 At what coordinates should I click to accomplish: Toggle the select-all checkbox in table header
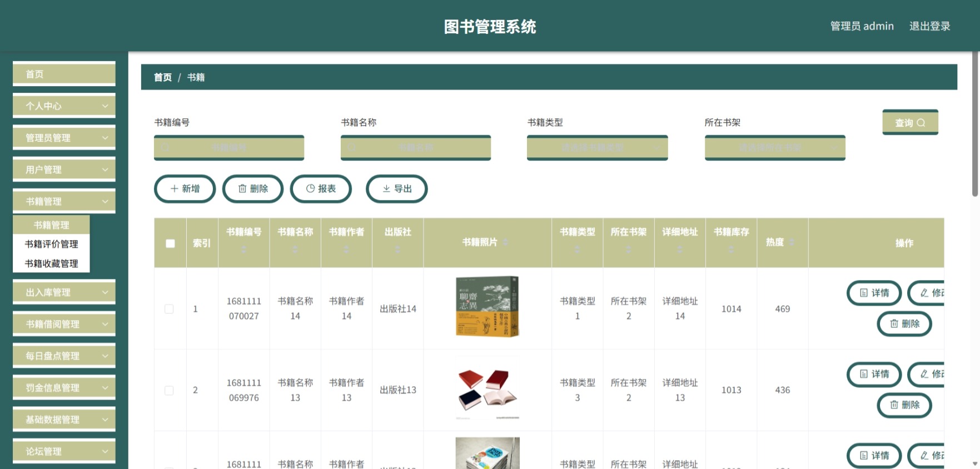(x=170, y=243)
